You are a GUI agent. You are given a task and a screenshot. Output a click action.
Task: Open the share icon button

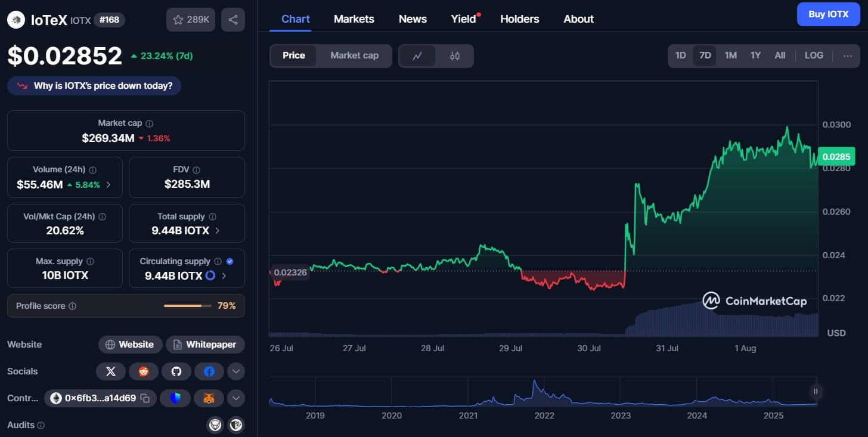tap(233, 20)
